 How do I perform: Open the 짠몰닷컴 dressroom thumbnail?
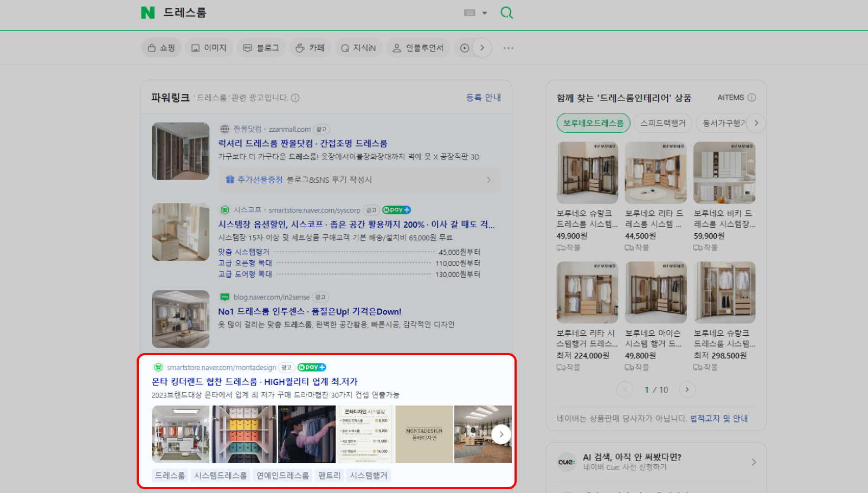pyautogui.click(x=181, y=151)
